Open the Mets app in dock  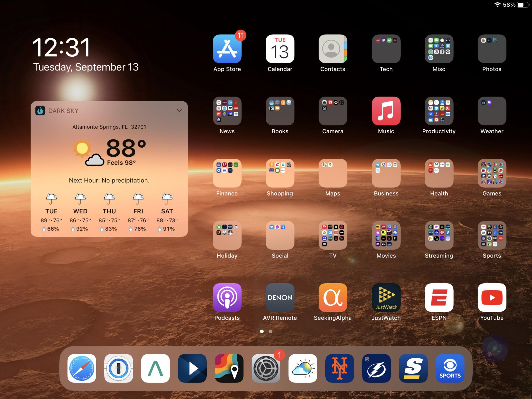[x=339, y=368]
